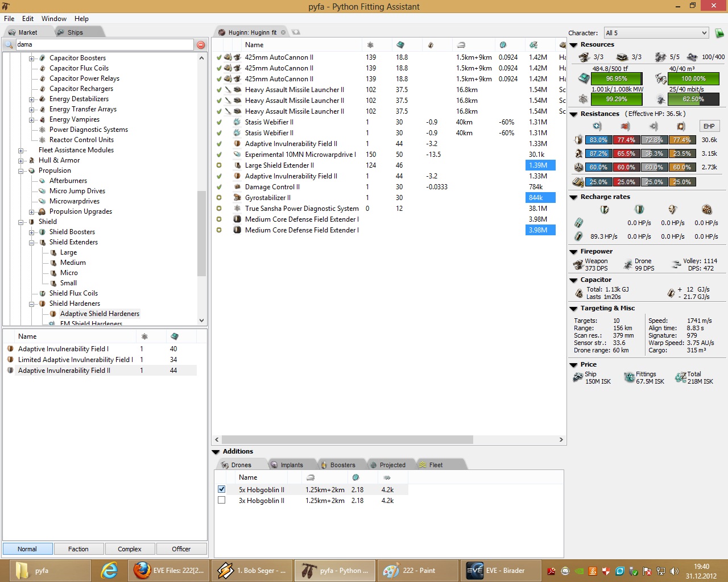Image resolution: width=728 pixels, height=582 pixels.
Task: Click the refresh character skills icon
Action: [719, 33]
